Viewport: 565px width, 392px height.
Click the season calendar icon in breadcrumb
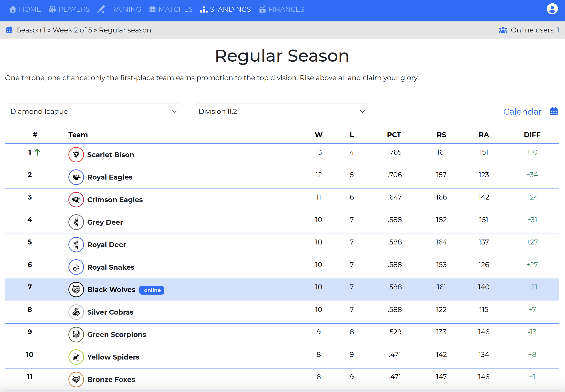tap(9, 30)
